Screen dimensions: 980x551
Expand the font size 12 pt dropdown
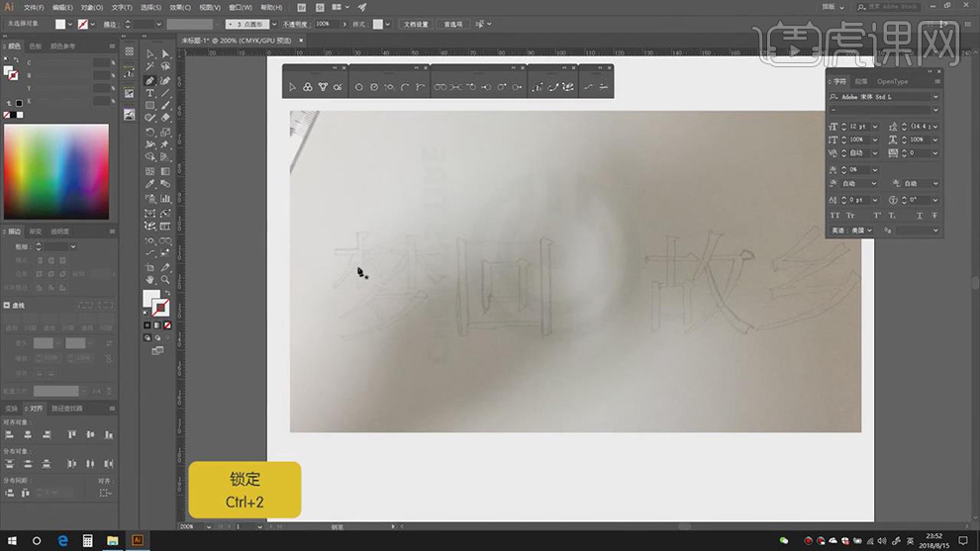[x=875, y=127]
